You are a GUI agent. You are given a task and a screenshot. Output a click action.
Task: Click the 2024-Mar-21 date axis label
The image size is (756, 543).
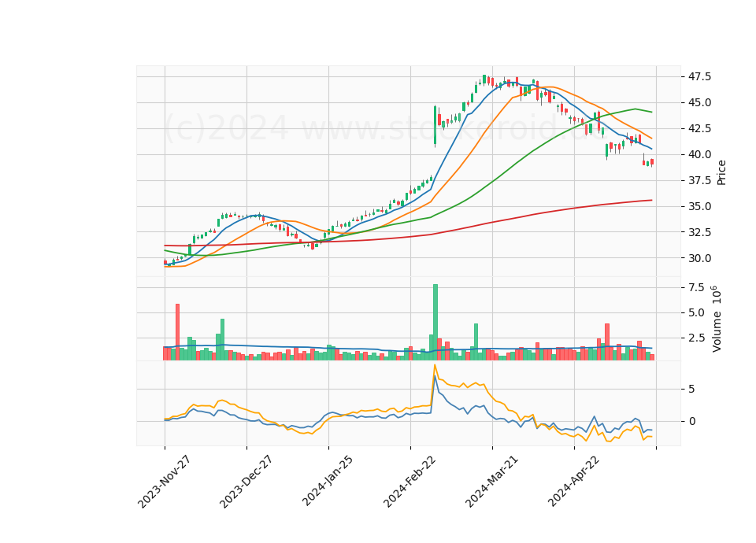point(491,481)
